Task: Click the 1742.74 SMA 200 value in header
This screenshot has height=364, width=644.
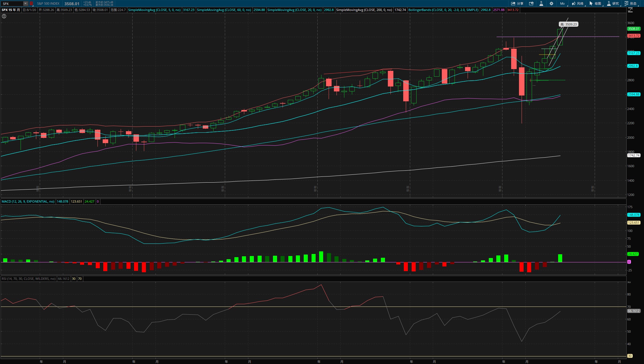Action: pyautogui.click(x=400, y=10)
